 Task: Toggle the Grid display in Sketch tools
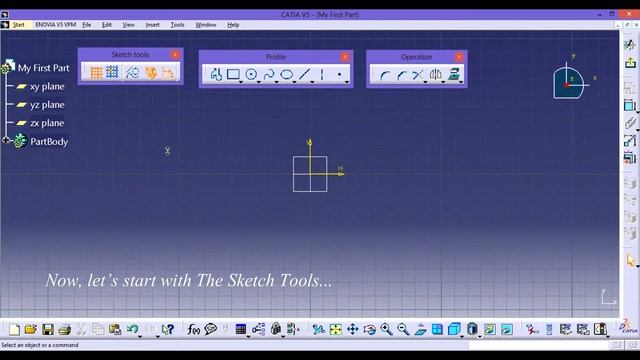96,73
